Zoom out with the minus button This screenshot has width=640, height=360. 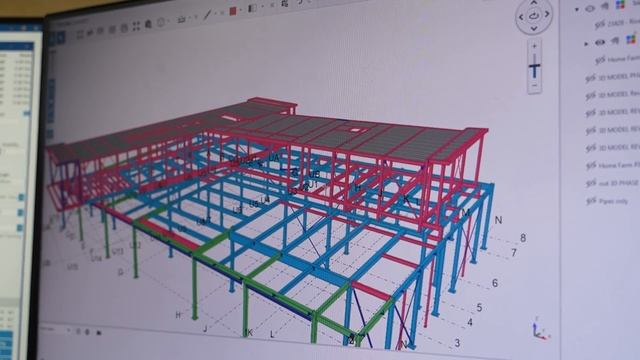pyautogui.click(x=534, y=86)
